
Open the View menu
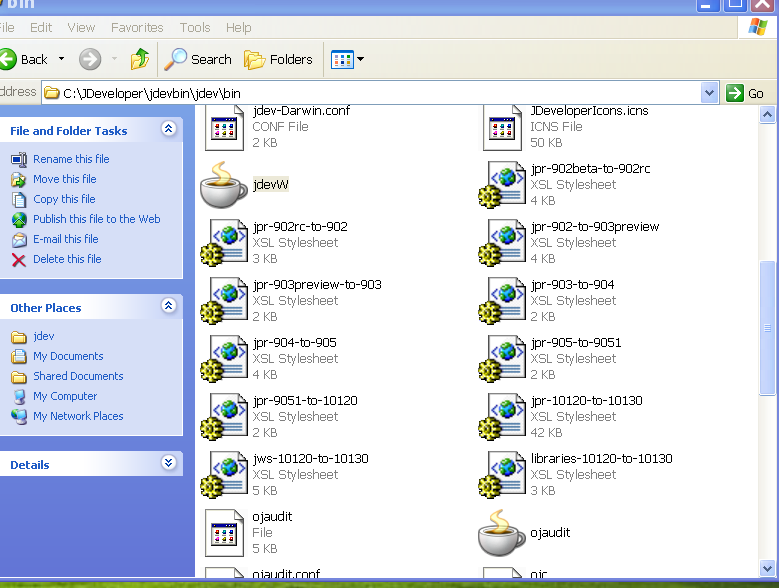point(81,28)
